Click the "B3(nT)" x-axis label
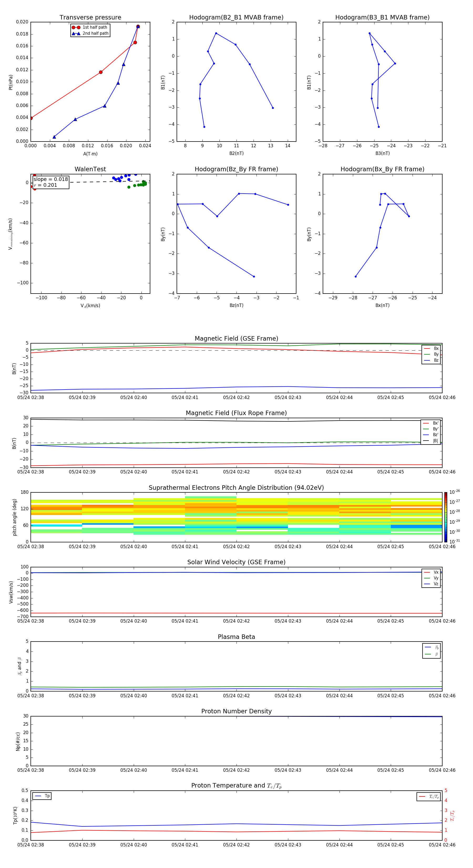Screen dimensions: 473x868 382,153
